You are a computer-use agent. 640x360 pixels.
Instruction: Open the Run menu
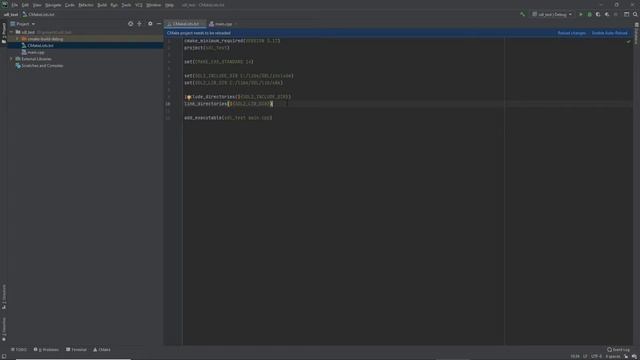pyautogui.click(x=114, y=5)
